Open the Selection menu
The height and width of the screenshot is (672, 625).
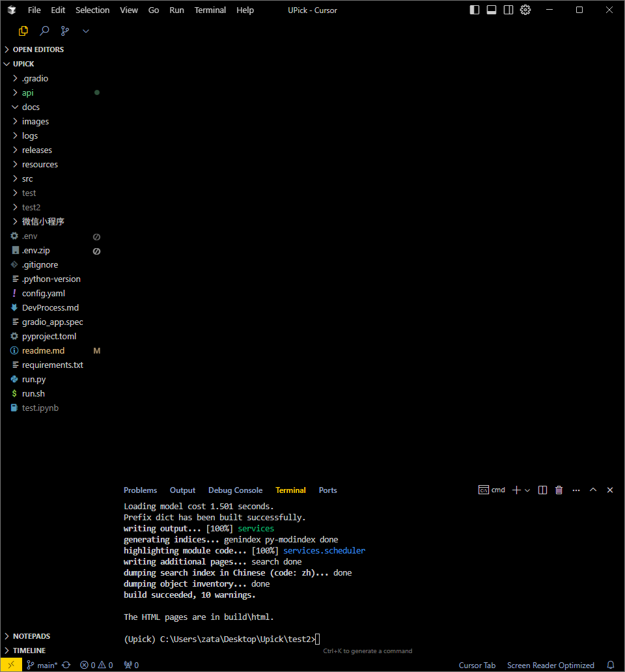92,10
